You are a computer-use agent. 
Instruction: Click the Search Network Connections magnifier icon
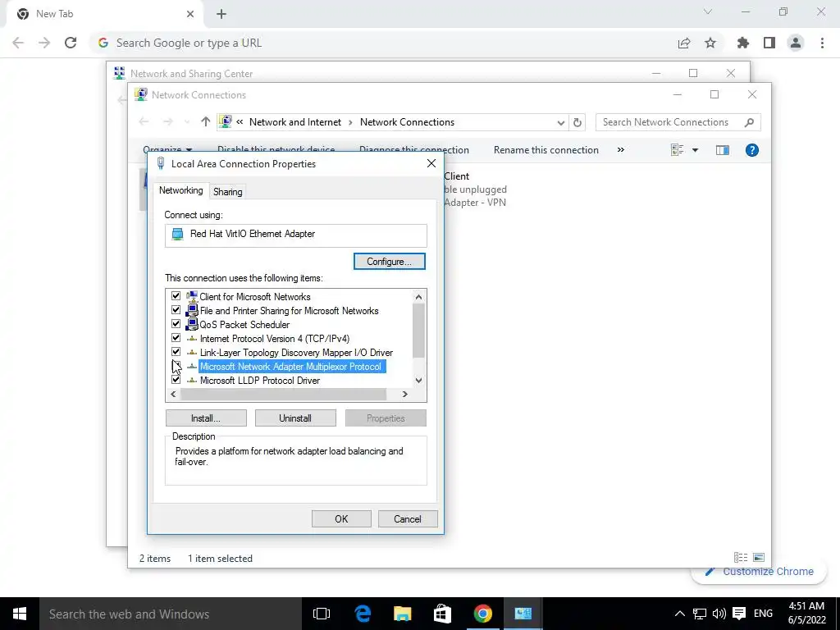[x=750, y=122]
